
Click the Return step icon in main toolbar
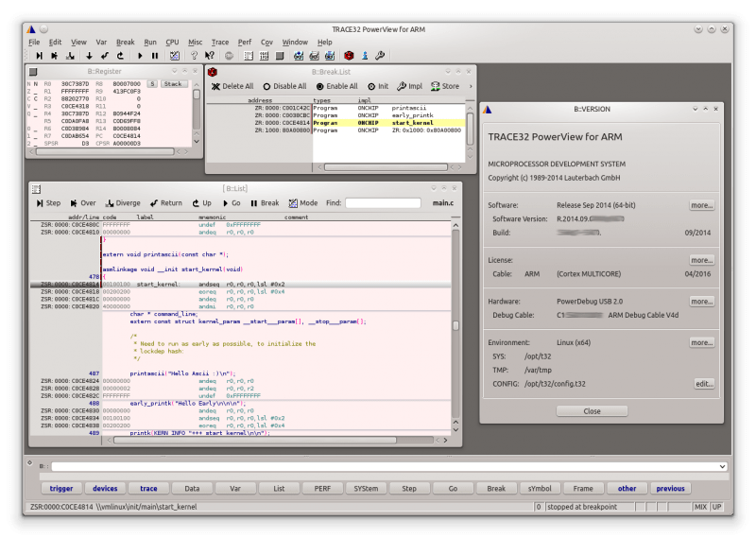(x=105, y=56)
